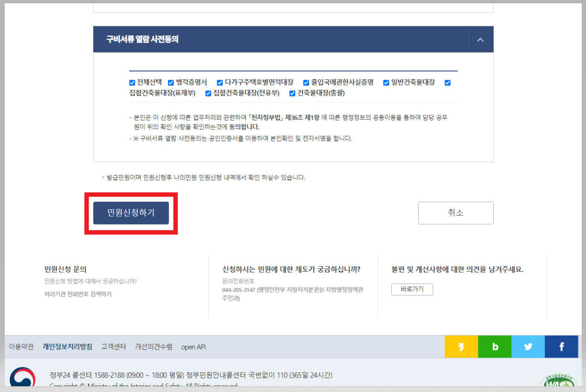Open the 고객센터 footer link
Image resolution: width=586 pixels, height=392 pixels.
[x=114, y=347]
